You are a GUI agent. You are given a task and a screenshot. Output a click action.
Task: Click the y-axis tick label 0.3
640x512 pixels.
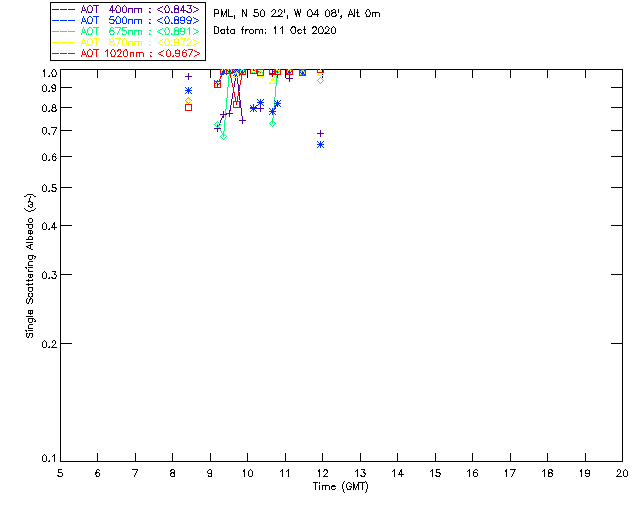[49, 275]
